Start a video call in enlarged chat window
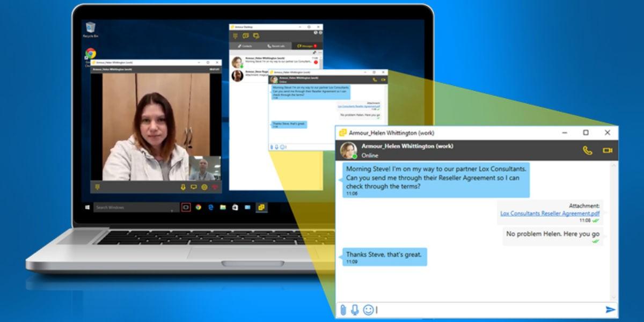 coord(608,151)
